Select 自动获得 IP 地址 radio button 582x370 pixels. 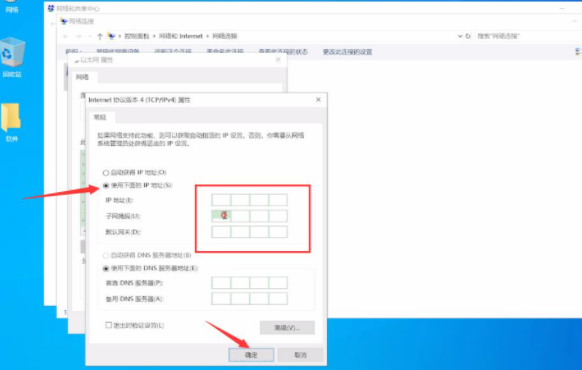pos(106,173)
